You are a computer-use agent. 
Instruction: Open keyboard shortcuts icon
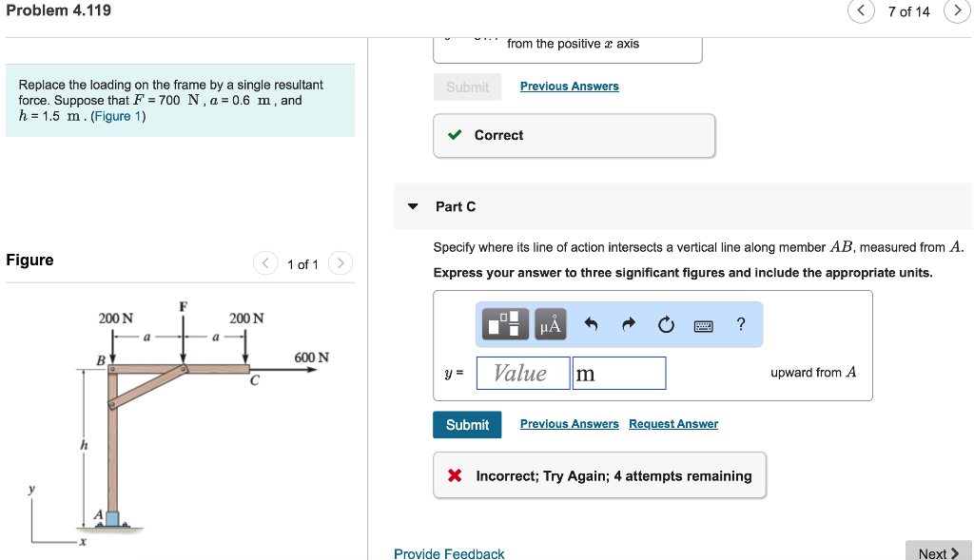click(x=703, y=325)
